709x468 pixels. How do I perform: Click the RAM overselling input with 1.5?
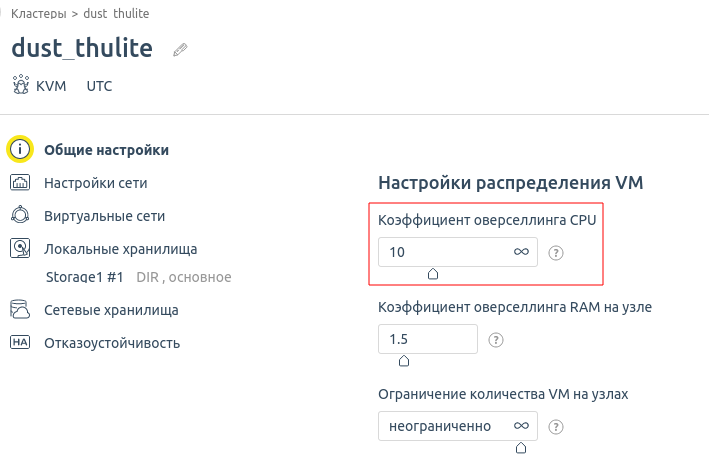[428, 339]
